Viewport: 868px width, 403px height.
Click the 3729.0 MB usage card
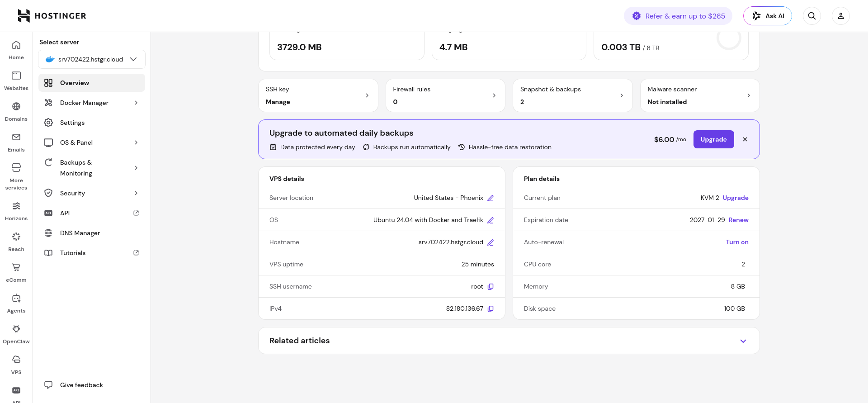[x=347, y=46]
